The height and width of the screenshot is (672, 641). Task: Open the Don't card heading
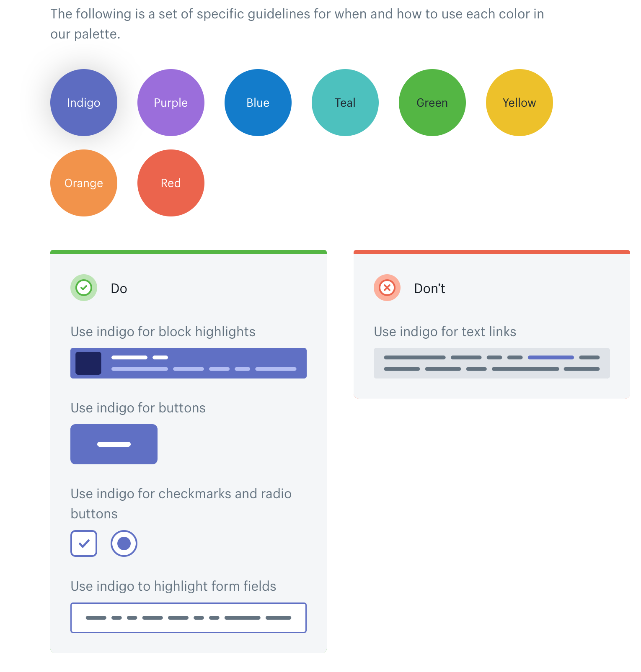pos(429,288)
